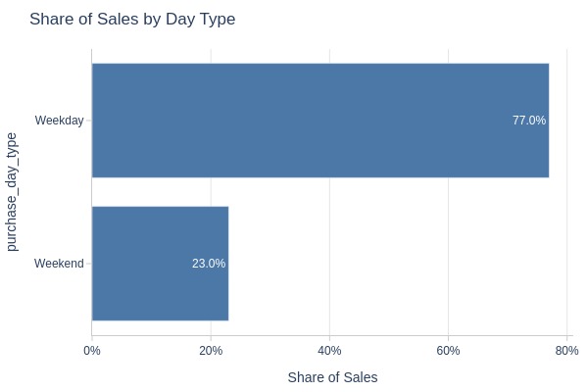Select the 20% tick label
Image resolution: width=588 pixels, height=392 pixels.
coord(211,351)
